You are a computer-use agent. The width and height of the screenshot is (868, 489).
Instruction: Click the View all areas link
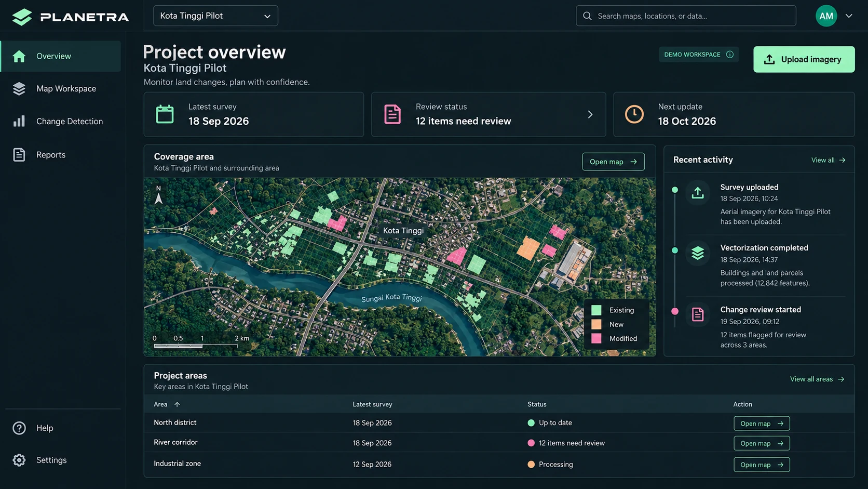[x=817, y=379]
